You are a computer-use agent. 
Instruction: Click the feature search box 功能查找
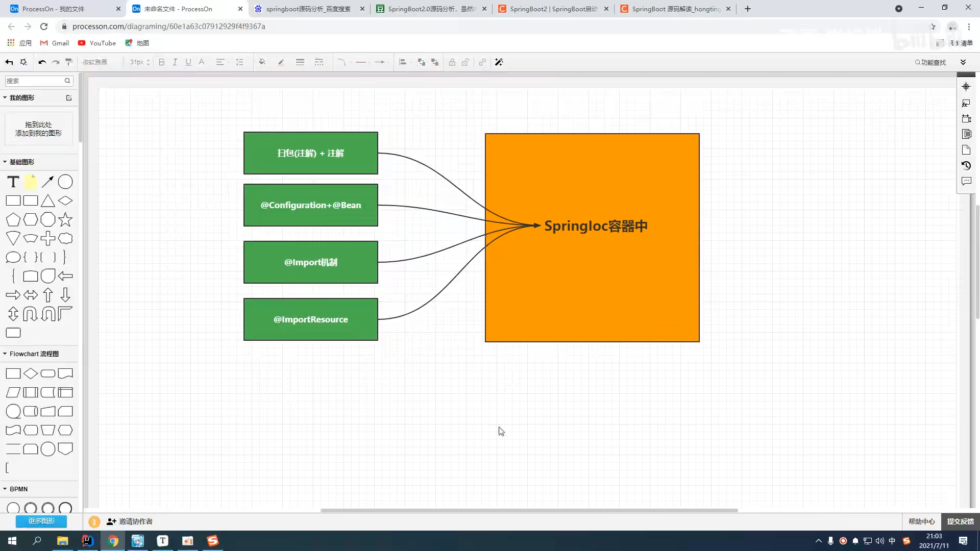[930, 62]
